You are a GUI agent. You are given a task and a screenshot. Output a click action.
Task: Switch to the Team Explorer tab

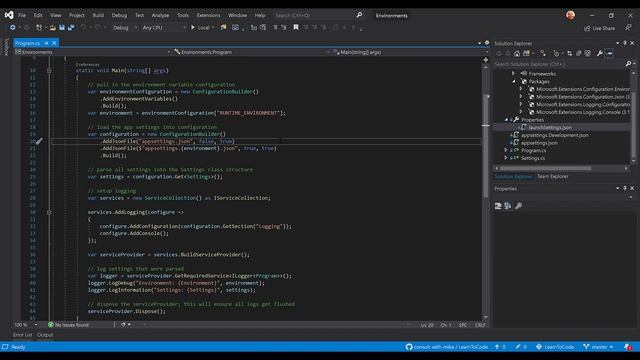point(553,176)
